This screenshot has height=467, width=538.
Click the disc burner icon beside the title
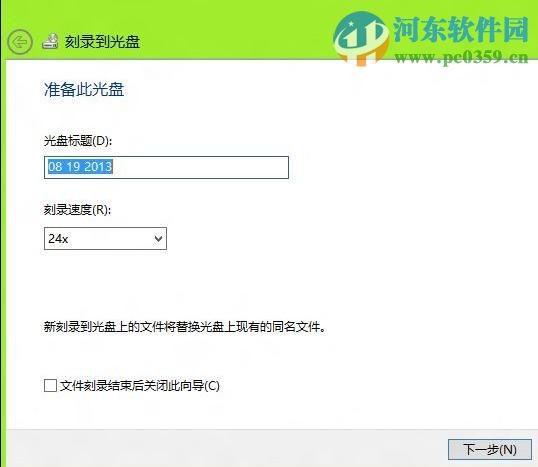pos(50,42)
